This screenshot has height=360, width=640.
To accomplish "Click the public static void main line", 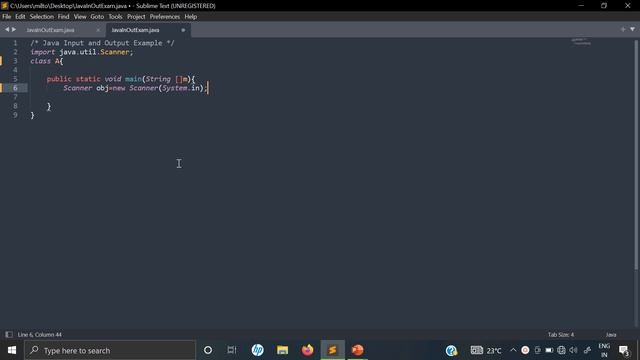I will [121, 79].
